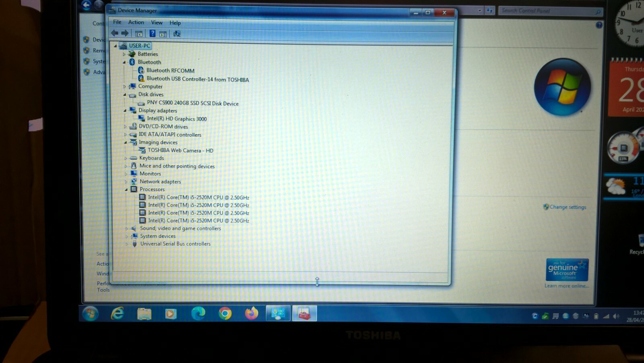The width and height of the screenshot is (644, 363).
Task: Select the Monitors category label
Action: (150, 174)
